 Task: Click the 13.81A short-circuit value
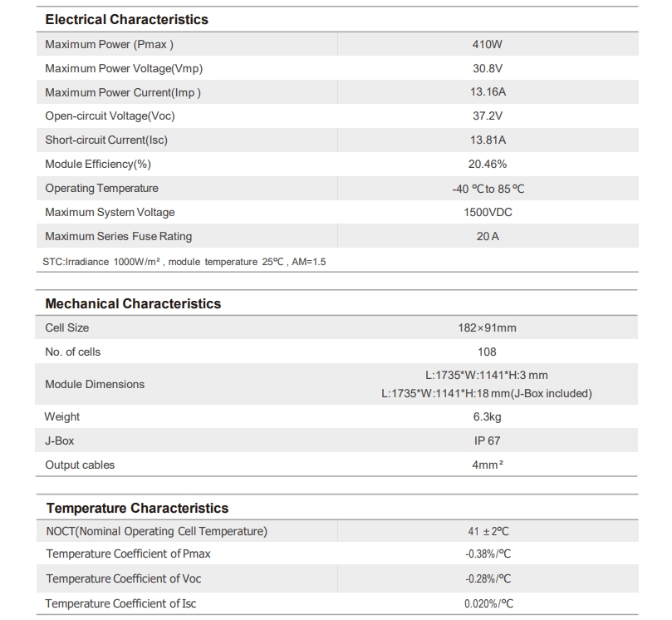[x=488, y=140]
